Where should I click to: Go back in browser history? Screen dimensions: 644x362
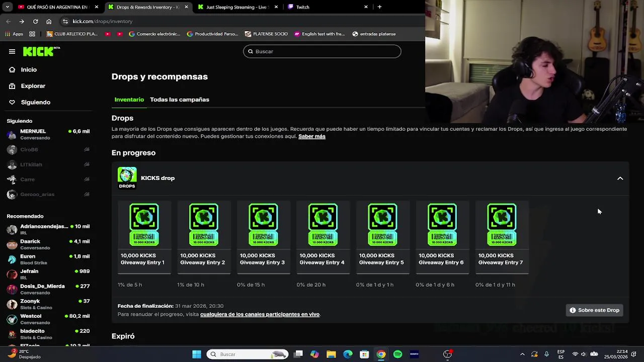(8, 21)
